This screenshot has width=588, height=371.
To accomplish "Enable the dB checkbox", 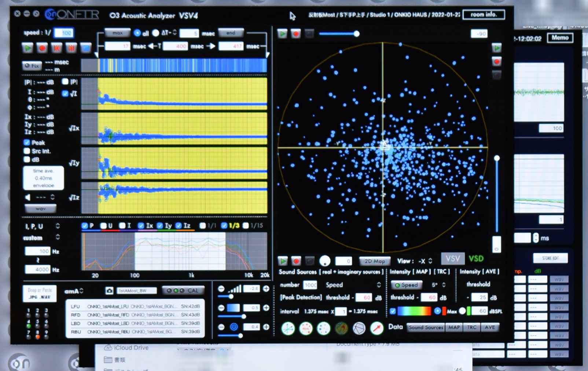I will tap(27, 159).
